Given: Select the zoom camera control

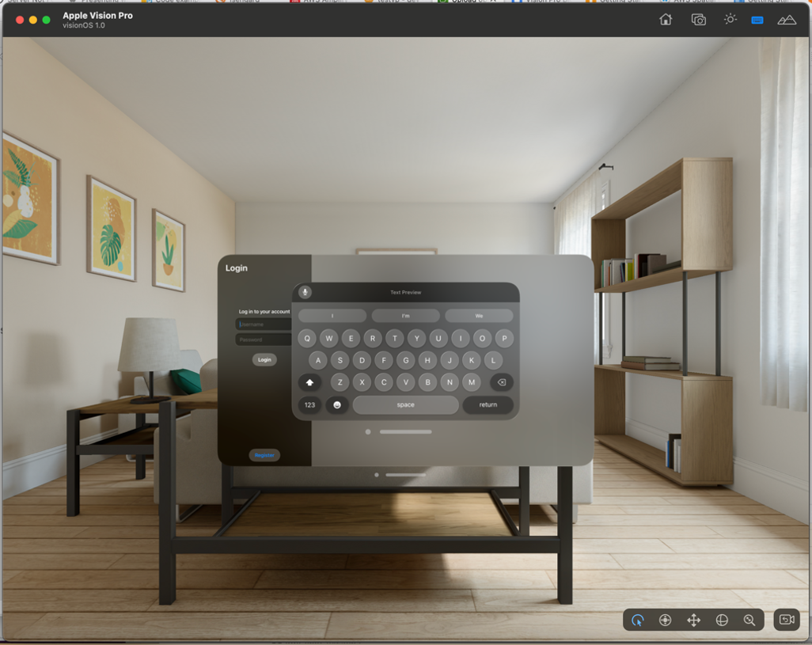Looking at the screenshot, I should pyautogui.click(x=749, y=620).
